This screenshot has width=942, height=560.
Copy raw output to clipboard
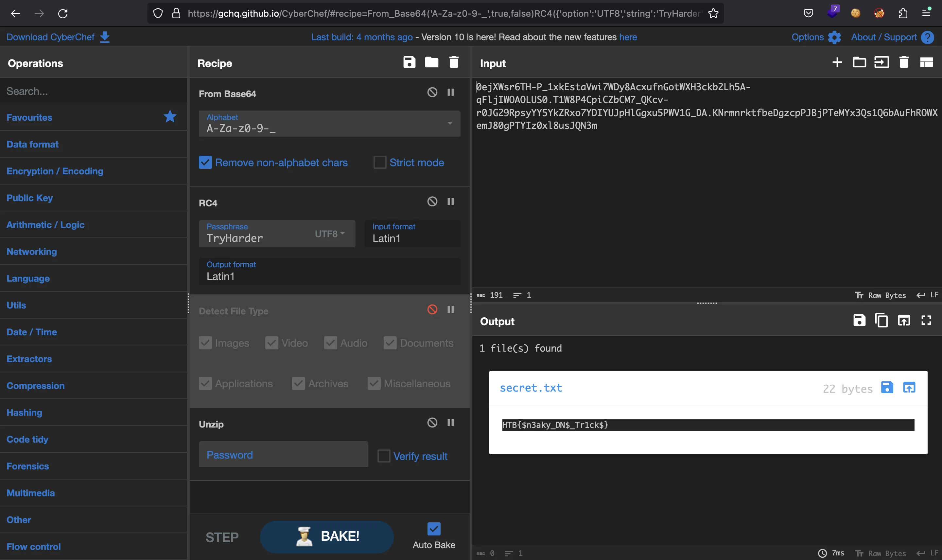pyautogui.click(x=881, y=320)
